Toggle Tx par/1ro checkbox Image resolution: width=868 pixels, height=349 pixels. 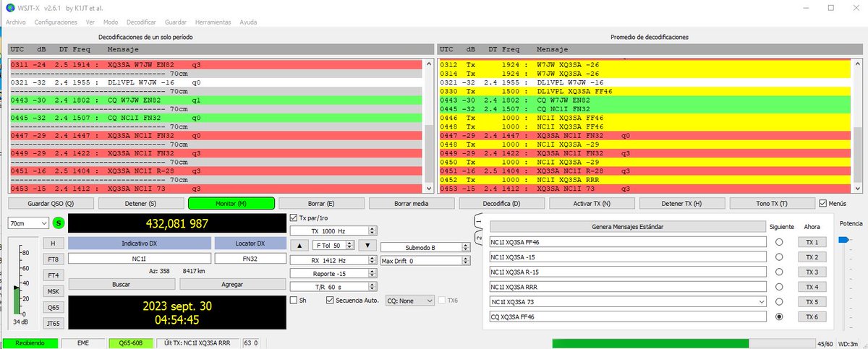293,217
